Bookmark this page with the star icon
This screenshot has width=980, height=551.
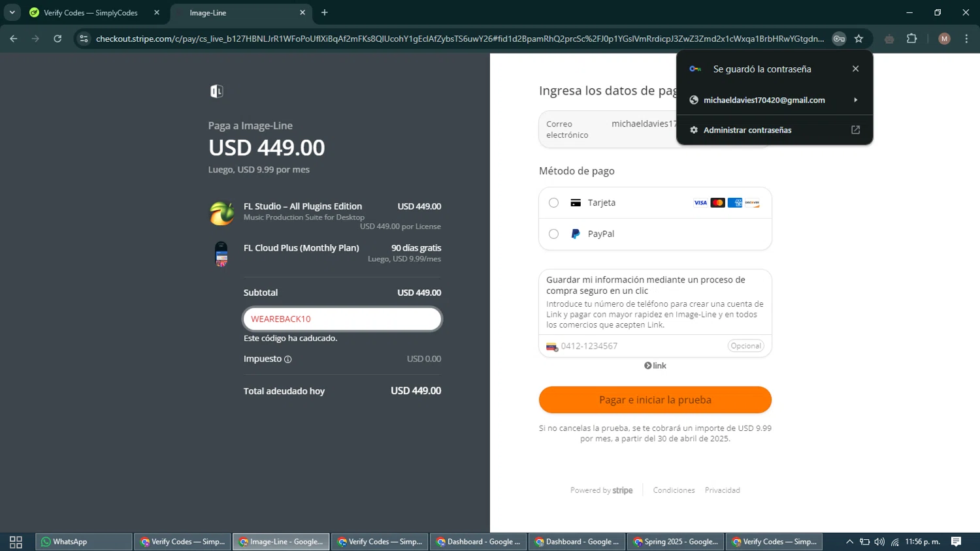(858, 39)
